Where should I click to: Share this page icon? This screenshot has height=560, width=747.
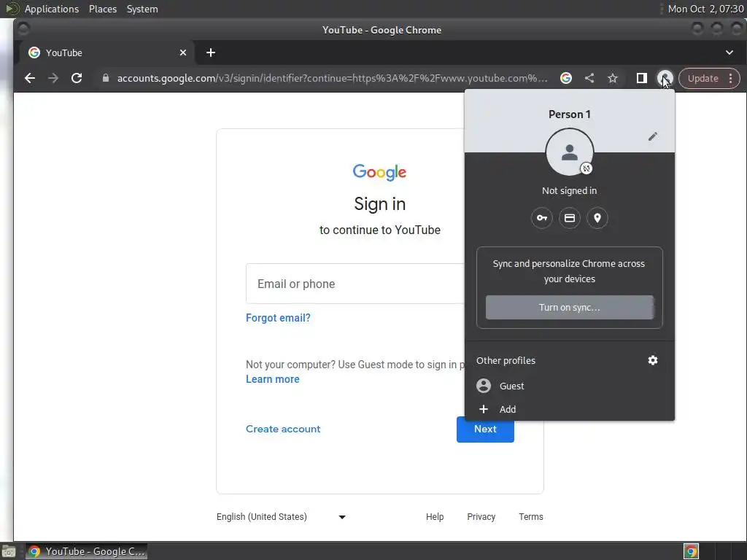click(x=589, y=78)
